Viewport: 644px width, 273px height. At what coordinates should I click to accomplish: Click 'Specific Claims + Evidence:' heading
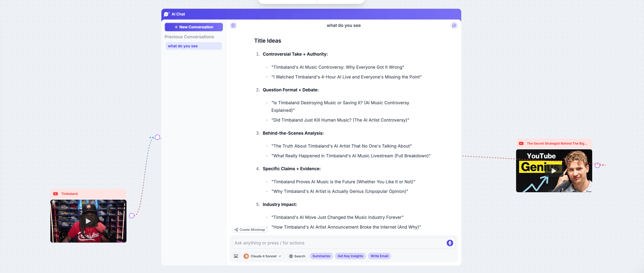point(292,169)
